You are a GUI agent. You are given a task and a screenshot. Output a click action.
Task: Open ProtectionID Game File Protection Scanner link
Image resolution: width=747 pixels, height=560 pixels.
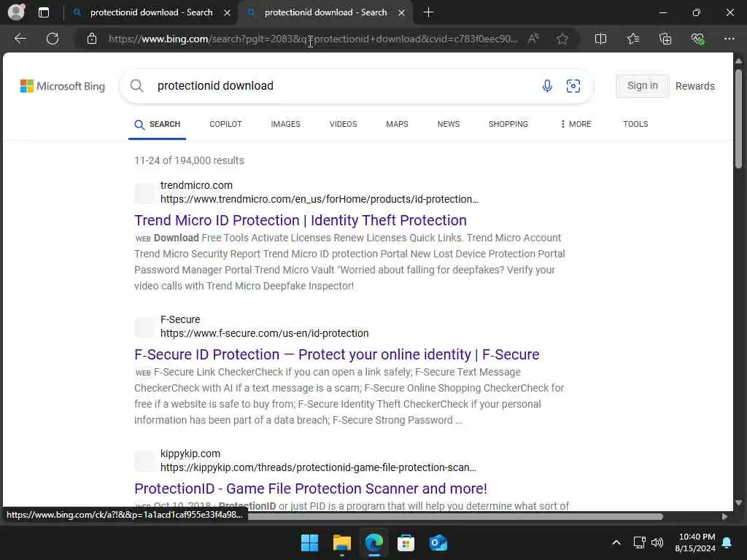point(311,489)
